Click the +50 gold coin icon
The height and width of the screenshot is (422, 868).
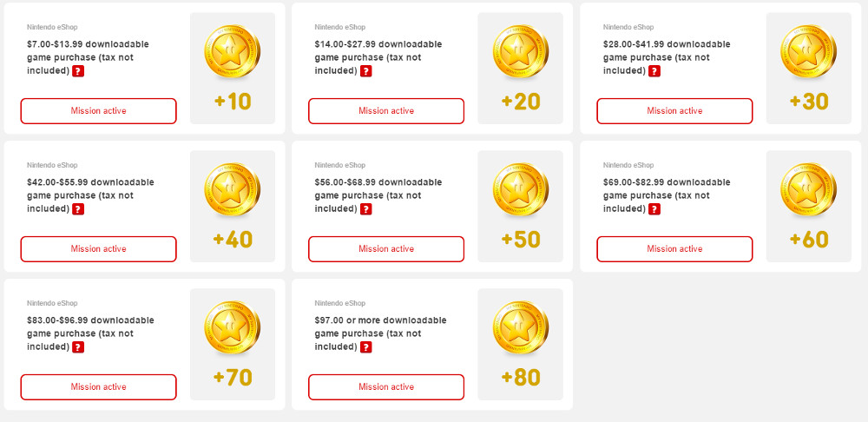(520, 189)
